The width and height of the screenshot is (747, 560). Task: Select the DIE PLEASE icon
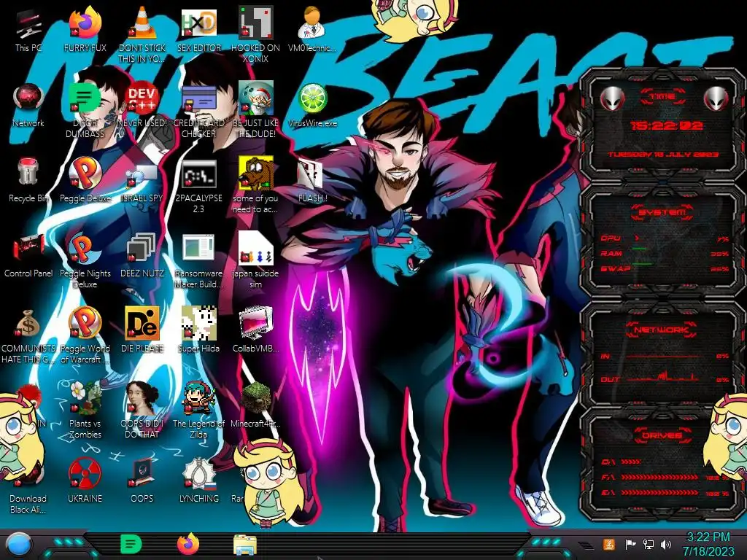point(142,324)
